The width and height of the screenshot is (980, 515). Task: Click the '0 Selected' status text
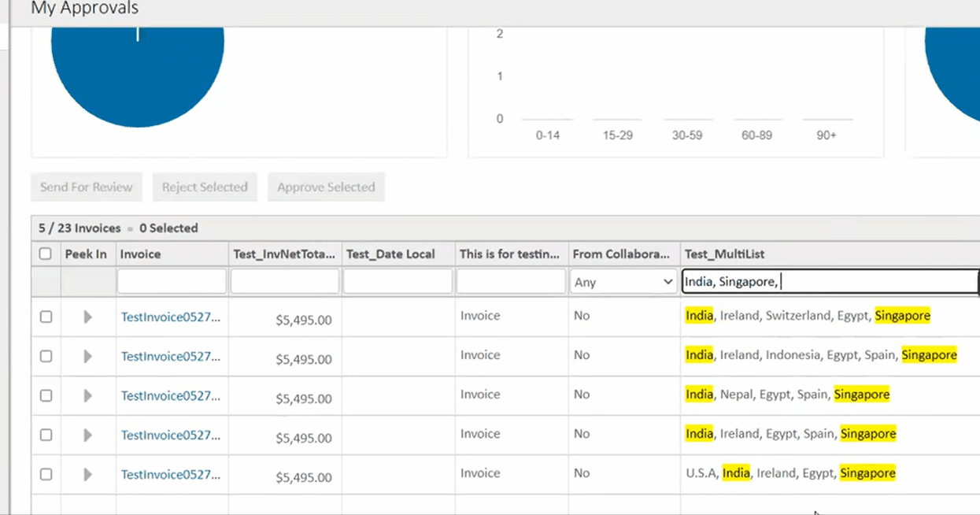tap(168, 228)
